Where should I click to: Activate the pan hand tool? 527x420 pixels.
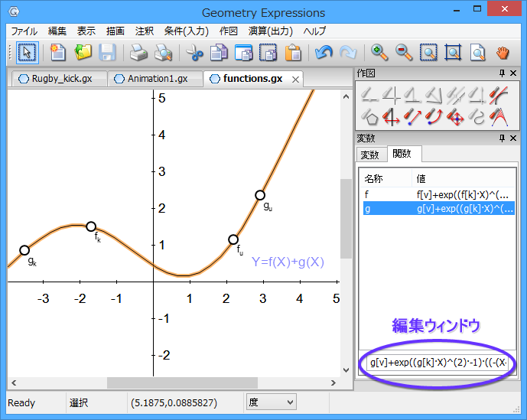(x=503, y=53)
